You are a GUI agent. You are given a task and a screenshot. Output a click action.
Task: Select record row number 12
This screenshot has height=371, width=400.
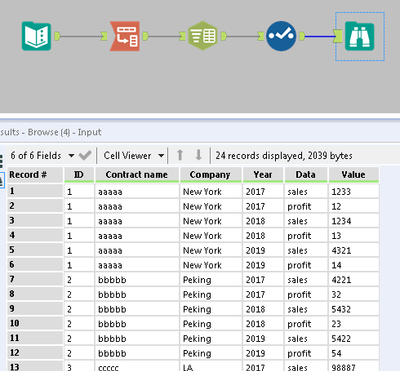[x=35, y=352]
